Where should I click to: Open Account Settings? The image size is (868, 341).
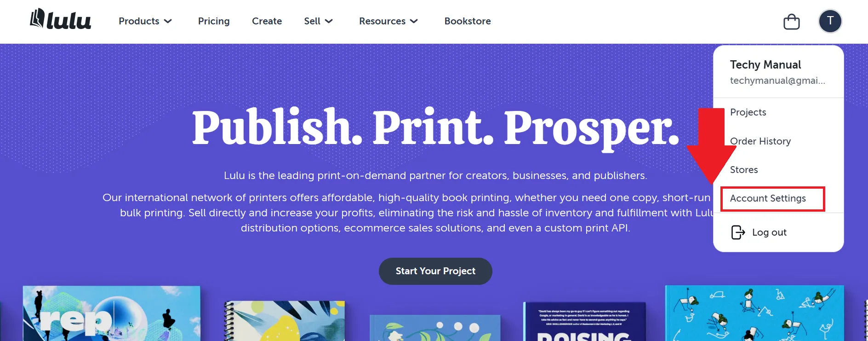pyautogui.click(x=768, y=198)
